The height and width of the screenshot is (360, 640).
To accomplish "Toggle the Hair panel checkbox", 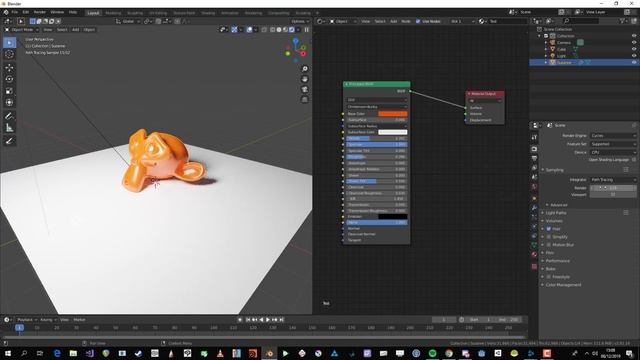I will coord(549,229).
